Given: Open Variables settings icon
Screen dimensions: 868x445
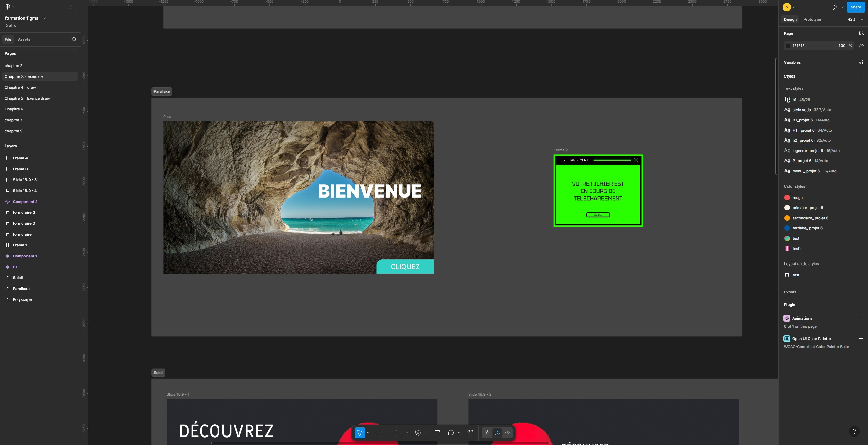Looking at the screenshot, I should (x=861, y=62).
